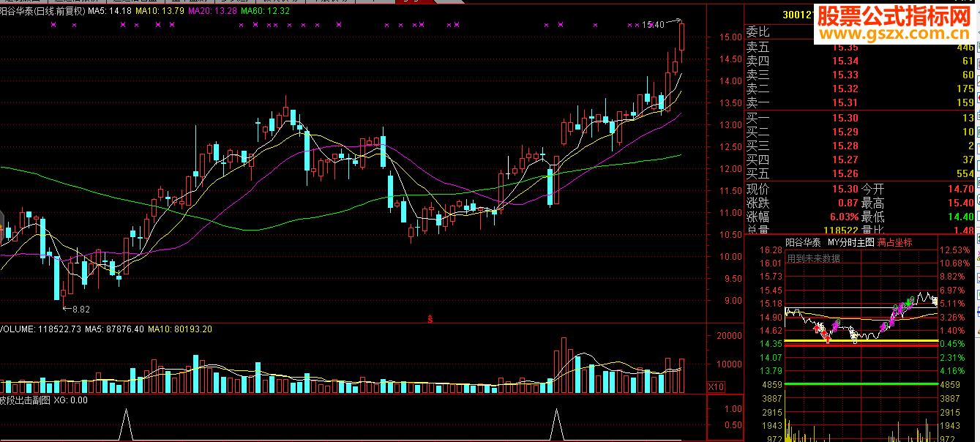This screenshot has width=980, height=442.
Task: Select the 买四 15.27 bid row
Action: pos(861,160)
